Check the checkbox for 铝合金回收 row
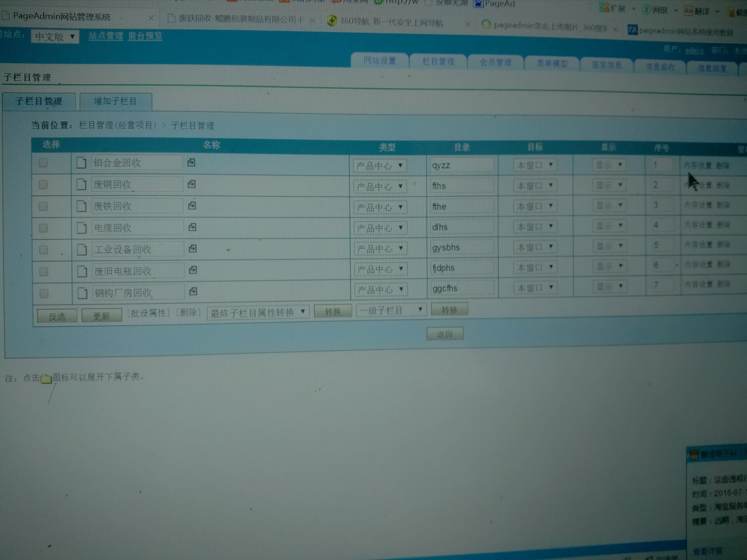The height and width of the screenshot is (560, 747). [x=43, y=163]
